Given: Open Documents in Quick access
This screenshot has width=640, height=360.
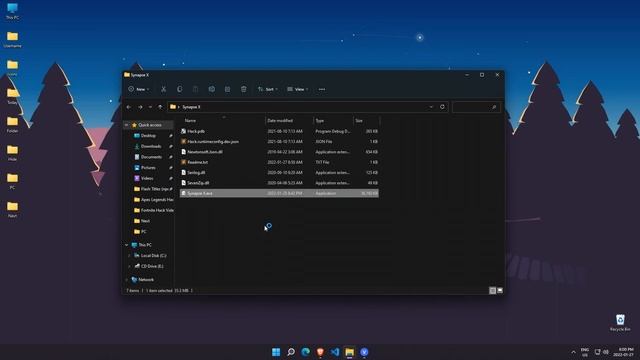Looking at the screenshot, I should click(x=151, y=157).
